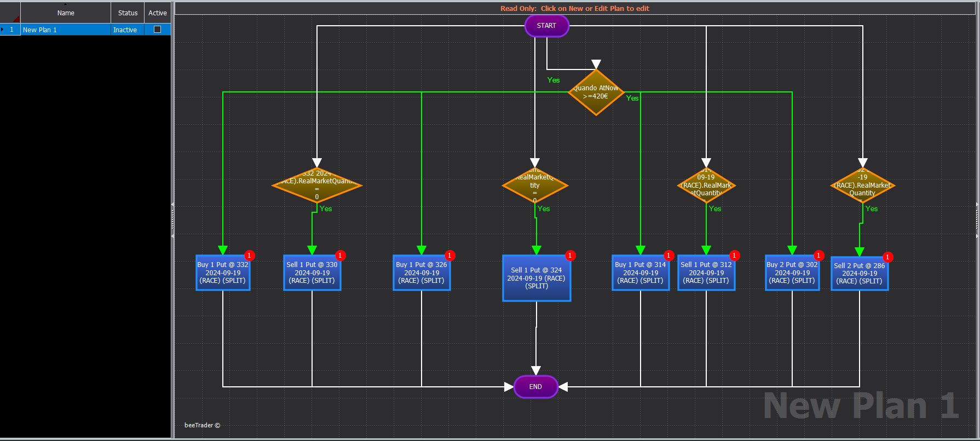The height and width of the screenshot is (441, 980).
Task: Select the Buy 1 Put @ 326 block
Action: point(422,272)
